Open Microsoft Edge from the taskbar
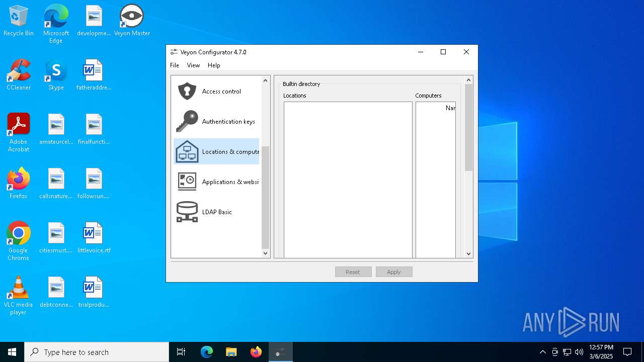The width and height of the screenshot is (644, 362). [x=207, y=352]
